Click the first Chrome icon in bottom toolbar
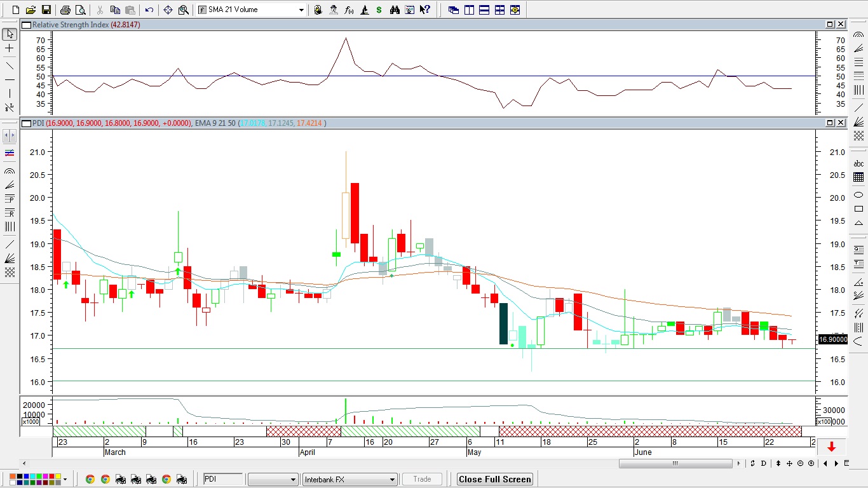The image size is (868, 488). (x=90, y=479)
